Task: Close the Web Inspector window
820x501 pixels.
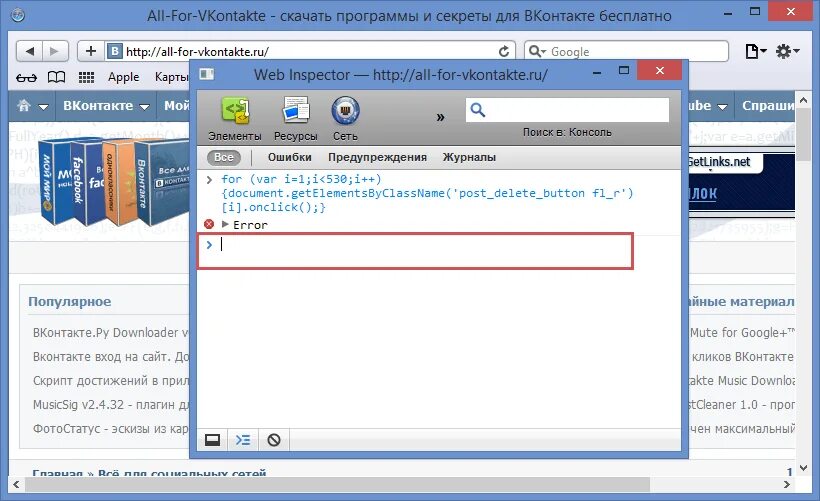Action: point(660,70)
